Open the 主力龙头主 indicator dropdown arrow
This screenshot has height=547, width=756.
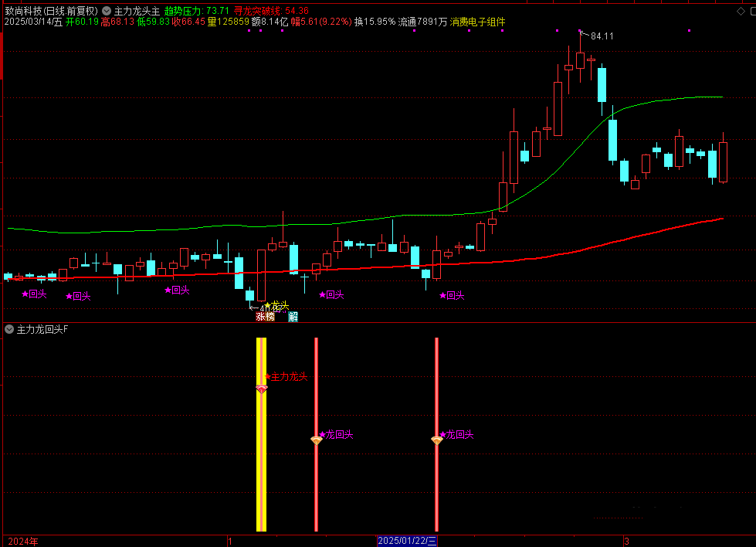pos(106,11)
